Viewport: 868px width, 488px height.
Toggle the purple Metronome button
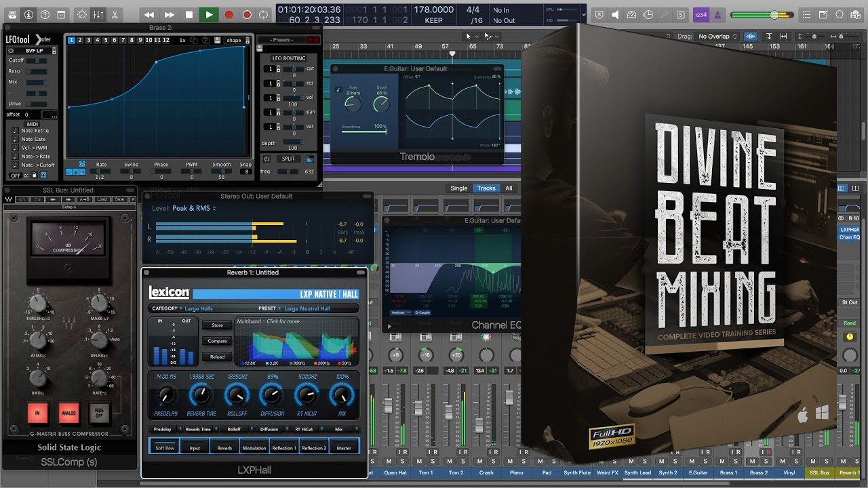pyautogui.click(x=716, y=14)
